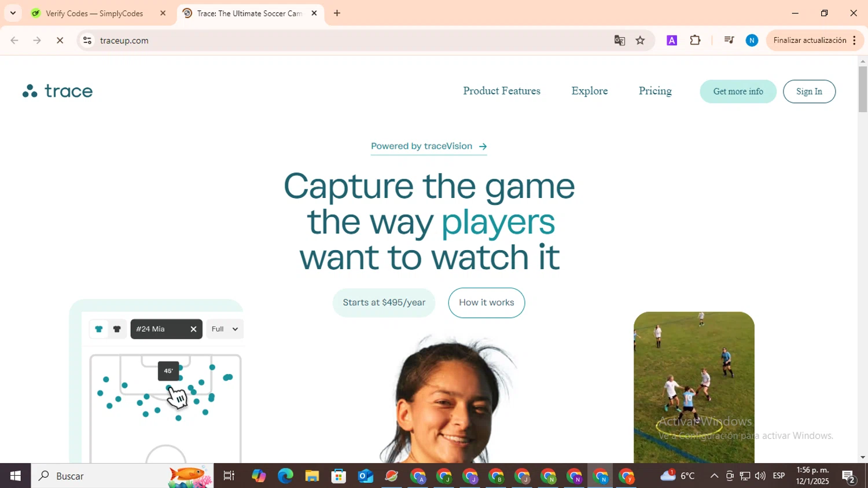Go back to the previous page
The height and width of the screenshot is (488, 868).
pyautogui.click(x=14, y=41)
